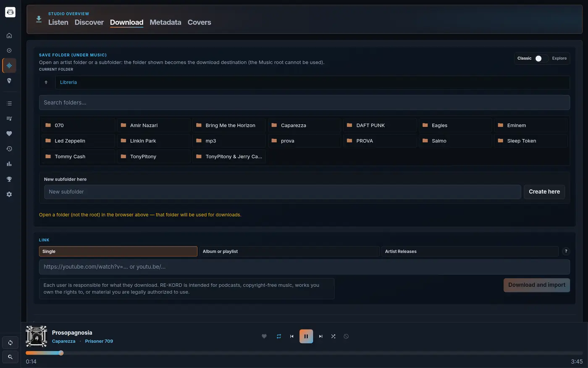Open the Led Zeppelin folder
The image size is (588, 368).
78,141
